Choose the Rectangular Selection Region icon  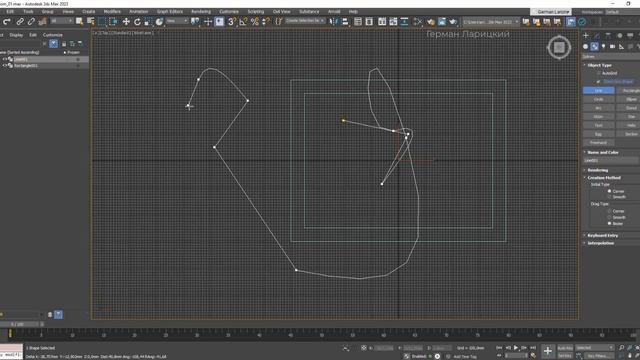pyautogui.click(x=102, y=22)
